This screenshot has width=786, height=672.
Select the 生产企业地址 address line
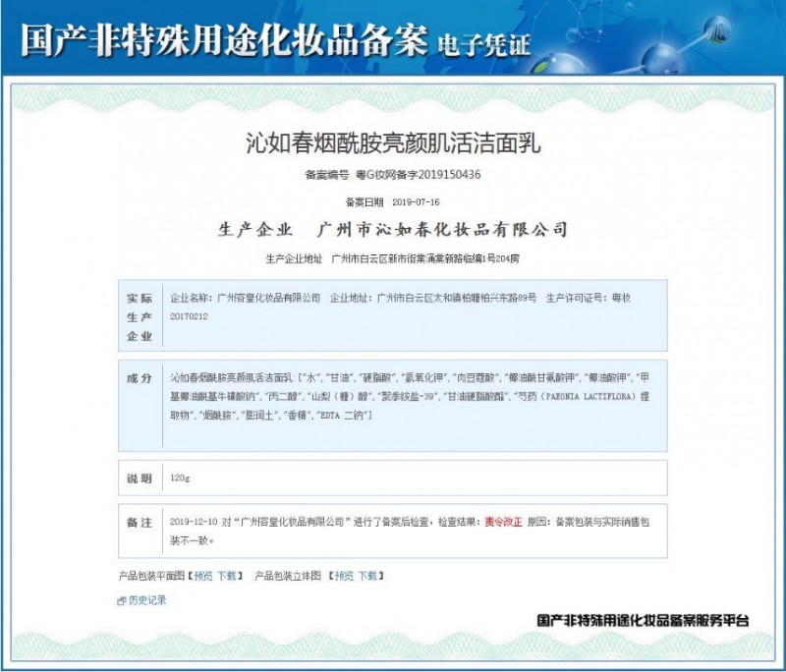click(392, 258)
